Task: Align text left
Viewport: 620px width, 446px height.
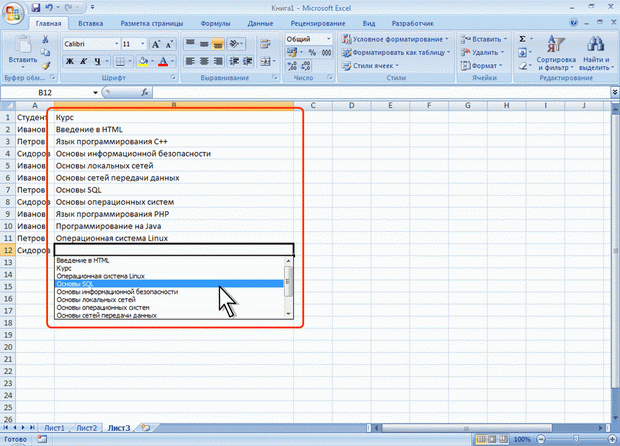Action: point(190,61)
